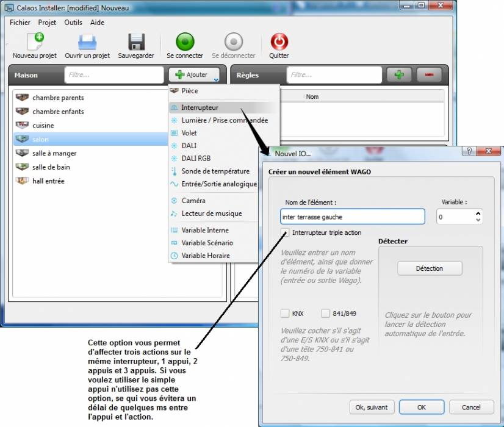
Task: Click the Maison Filtre search field
Action: pos(113,75)
